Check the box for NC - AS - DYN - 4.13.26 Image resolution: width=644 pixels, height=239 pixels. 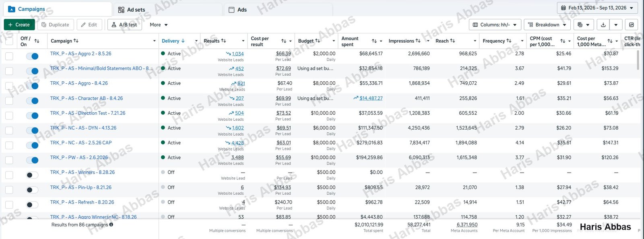[9, 130]
